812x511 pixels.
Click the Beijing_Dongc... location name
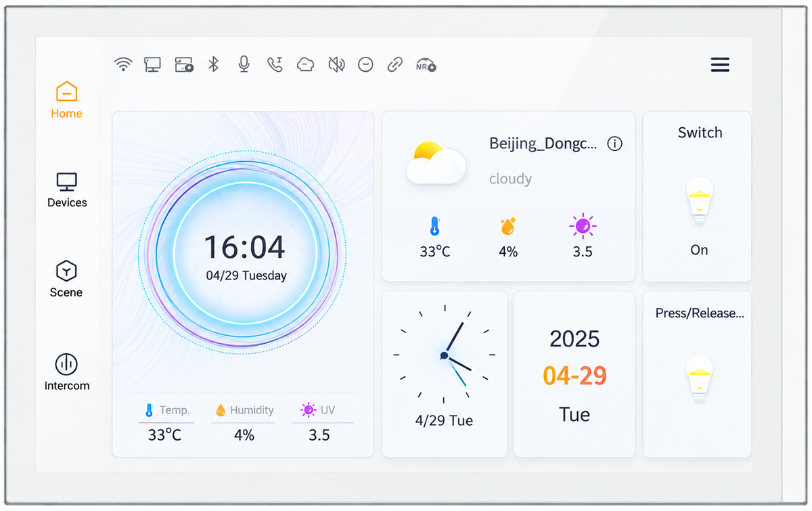[543, 143]
